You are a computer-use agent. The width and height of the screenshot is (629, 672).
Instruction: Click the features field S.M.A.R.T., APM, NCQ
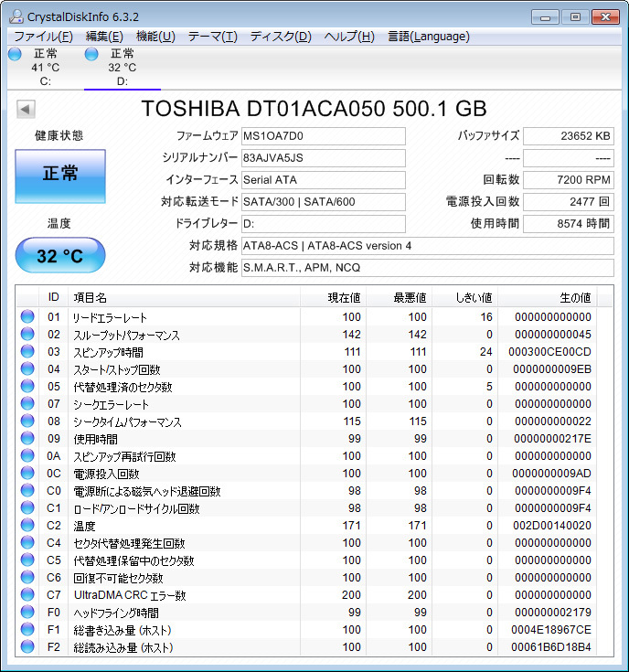428,268
